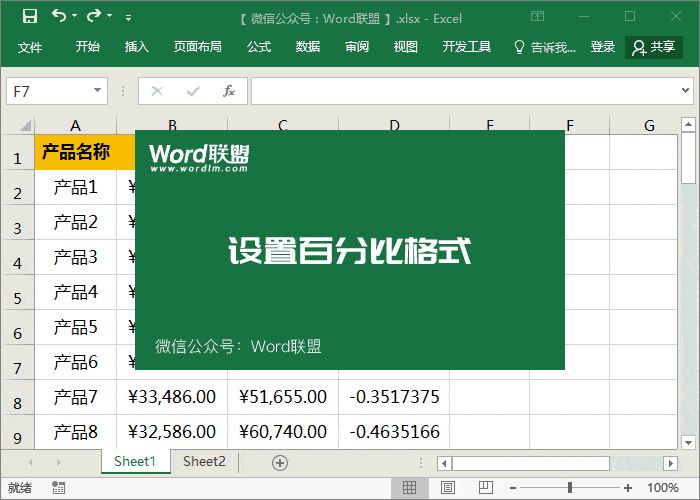Image resolution: width=700 pixels, height=500 pixels.
Task: Click the zoom in plus icon
Action: tap(627, 488)
